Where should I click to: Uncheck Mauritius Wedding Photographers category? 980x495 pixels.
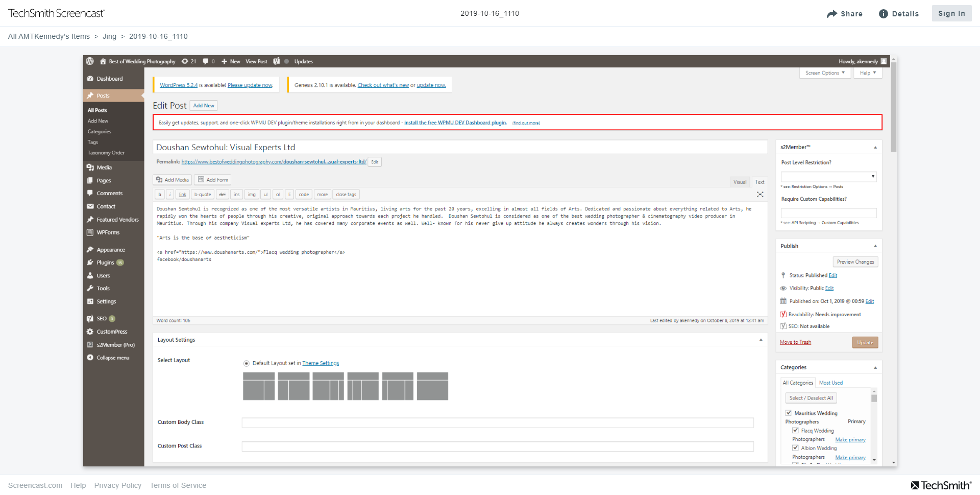pyautogui.click(x=789, y=413)
